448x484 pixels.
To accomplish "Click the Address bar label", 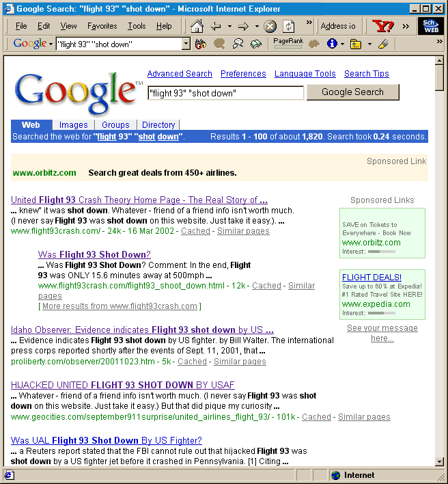I will click(x=338, y=26).
